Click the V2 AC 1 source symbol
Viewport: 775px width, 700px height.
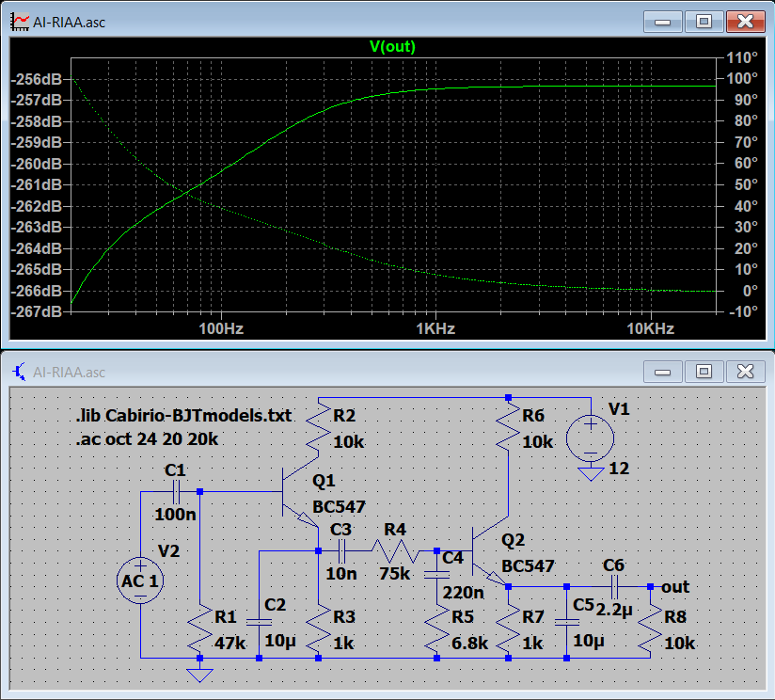click(140, 581)
